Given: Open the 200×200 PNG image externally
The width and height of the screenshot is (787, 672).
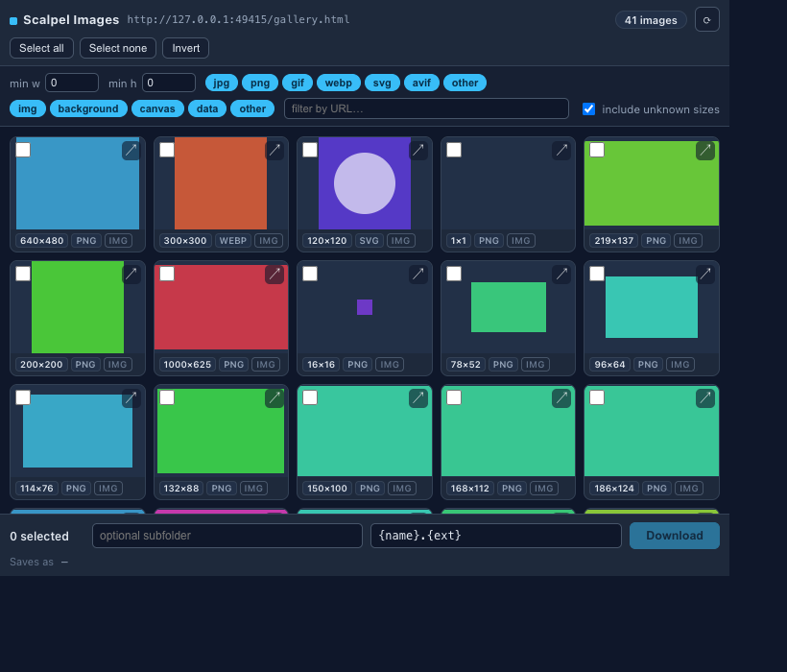Looking at the screenshot, I should [x=131, y=274].
